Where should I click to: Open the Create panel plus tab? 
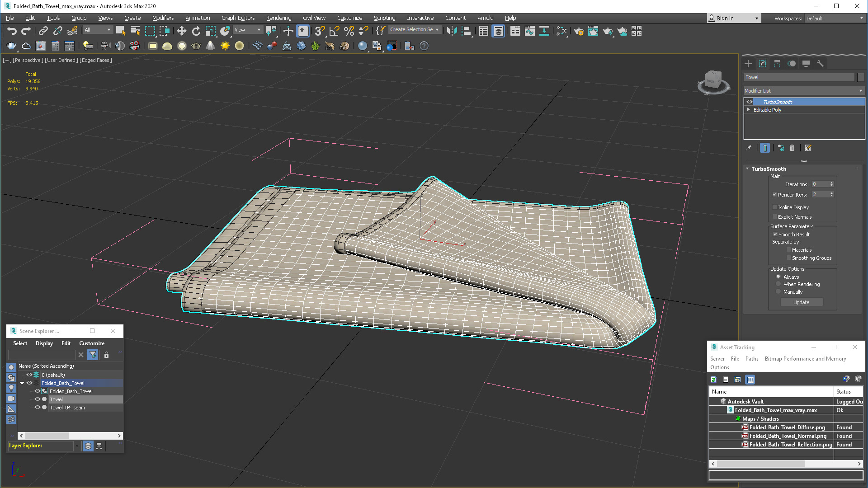tap(748, 64)
